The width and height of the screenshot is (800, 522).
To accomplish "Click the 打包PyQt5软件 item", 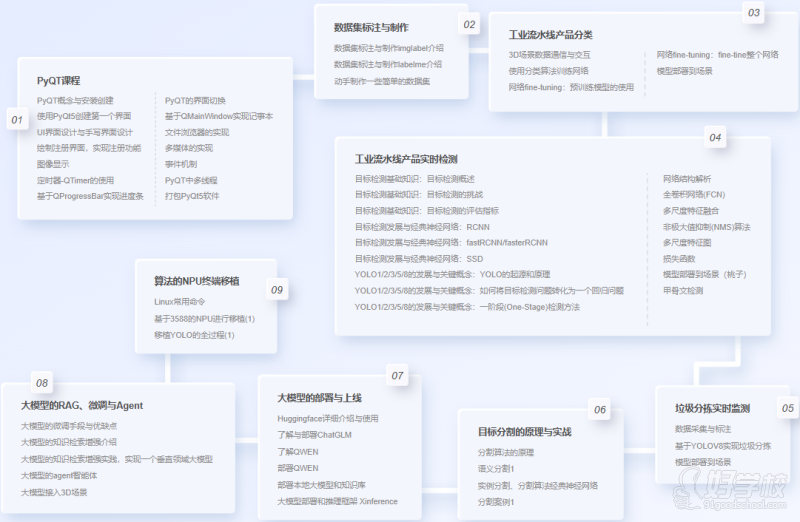I will (x=192, y=196).
